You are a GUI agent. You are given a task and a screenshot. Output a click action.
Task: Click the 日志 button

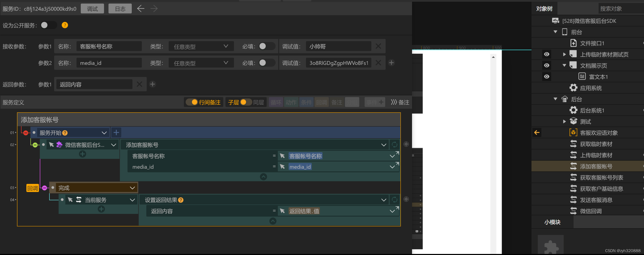click(120, 9)
